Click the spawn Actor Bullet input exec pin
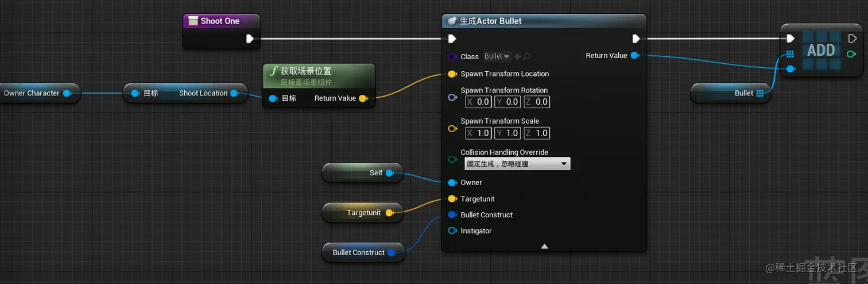This screenshot has height=284, width=868. pos(452,39)
